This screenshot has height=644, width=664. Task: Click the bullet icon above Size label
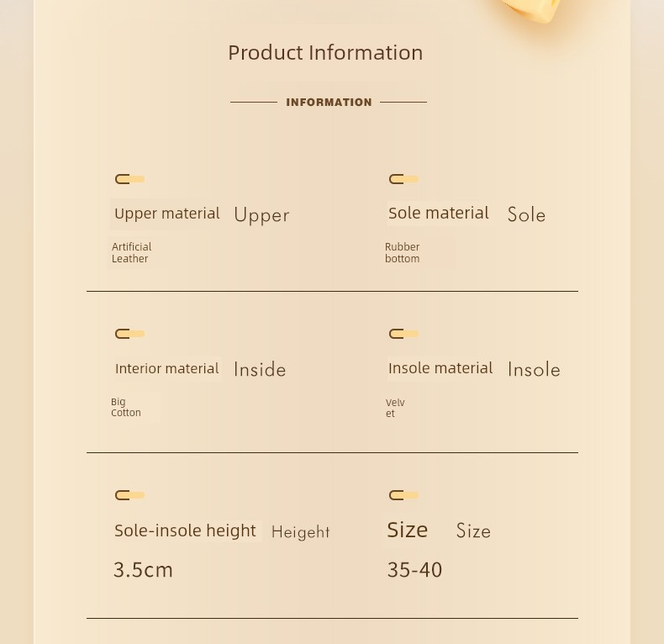pos(404,495)
